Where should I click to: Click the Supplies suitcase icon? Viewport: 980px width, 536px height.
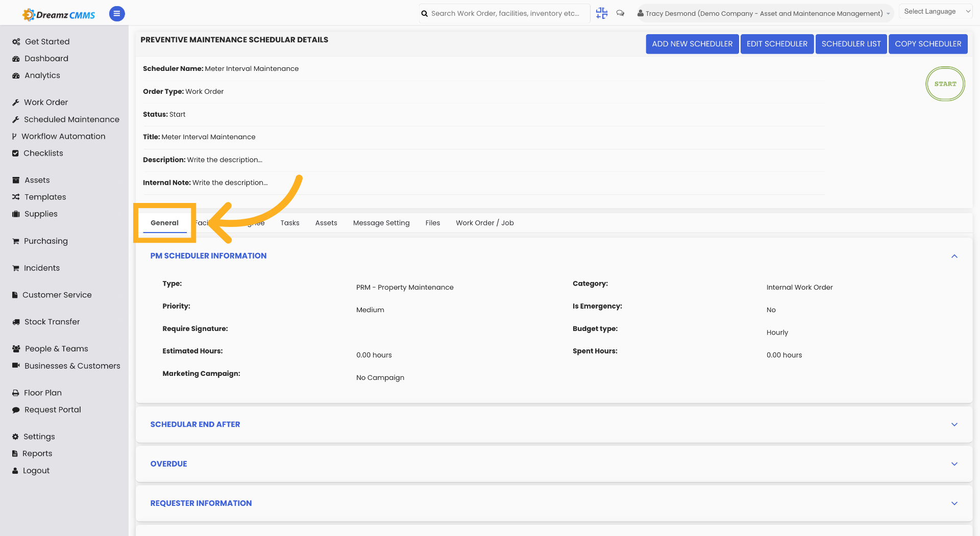(x=16, y=214)
